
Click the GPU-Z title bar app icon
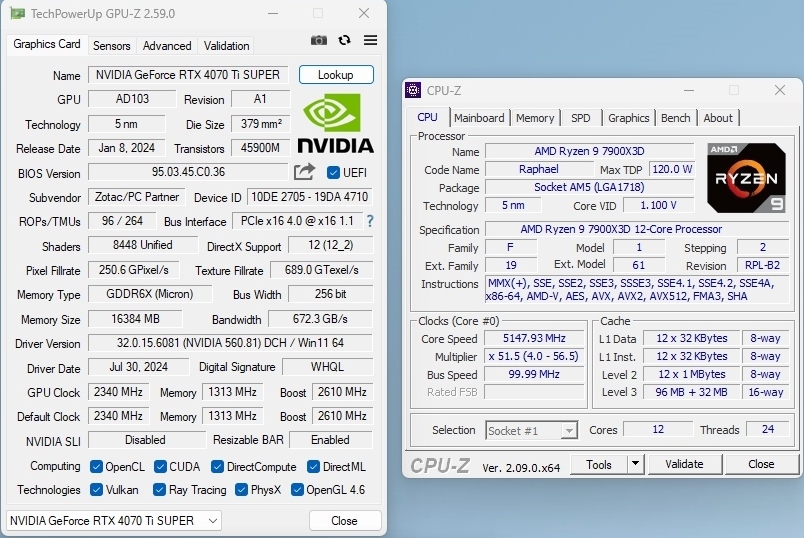[x=17, y=13]
